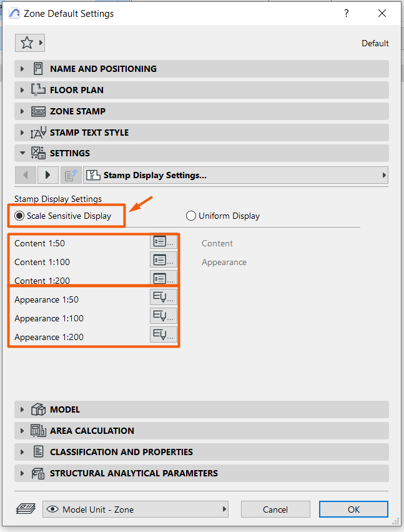Screen dimensions: 404x532
Task: Open Content 1:200 settings button
Action: 164,278
